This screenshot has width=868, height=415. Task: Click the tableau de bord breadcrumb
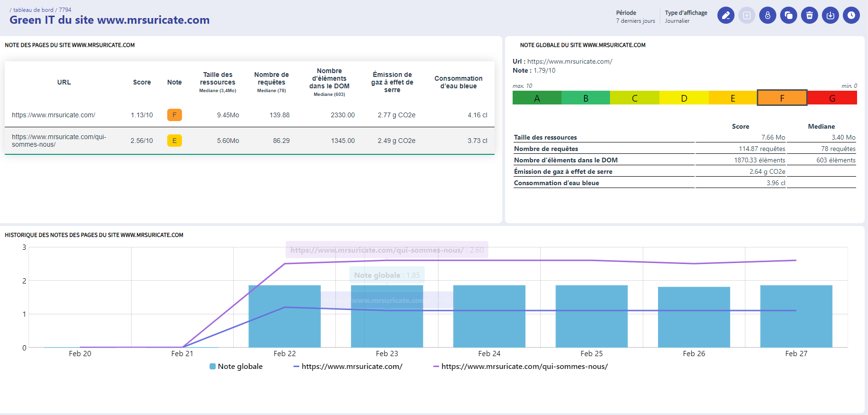click(33, 10)
